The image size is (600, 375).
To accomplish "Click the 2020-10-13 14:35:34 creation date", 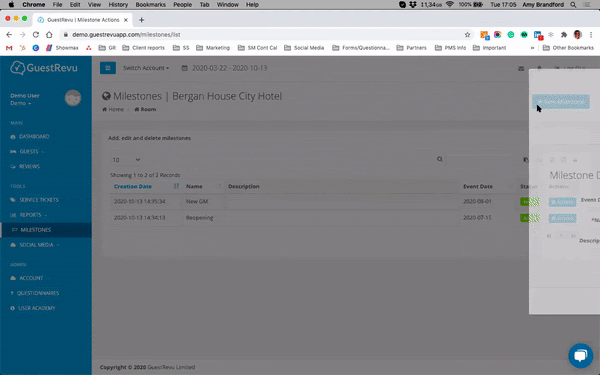I will 140,201.
